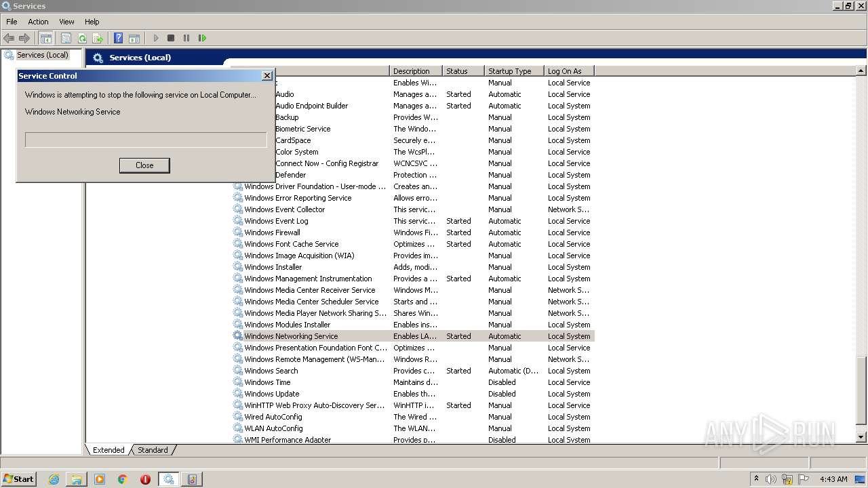Open Windows Media Player taskbar icon
The image size is (868, 488).
[100, 479]
